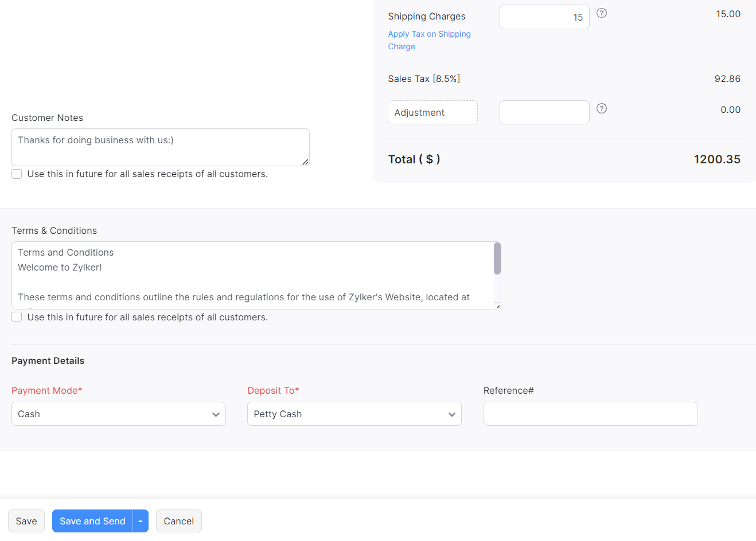Click help icon beside Shipping Charges field
The height and width of the screenshot is (541, 756).
[x=601, y=13]
